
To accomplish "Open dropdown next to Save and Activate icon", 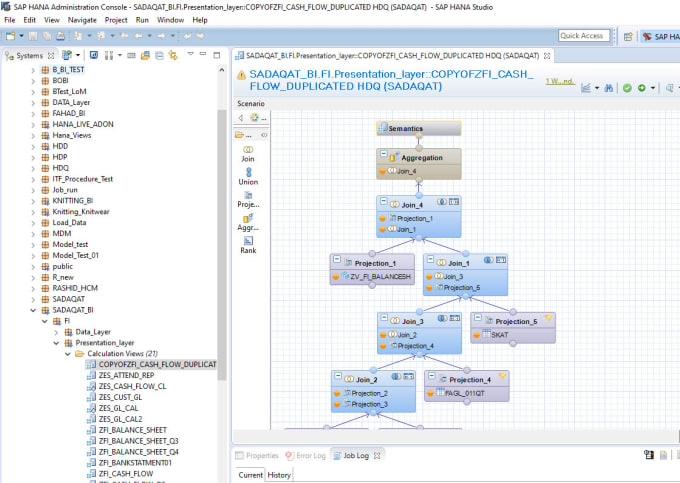I will coord(653,88).
